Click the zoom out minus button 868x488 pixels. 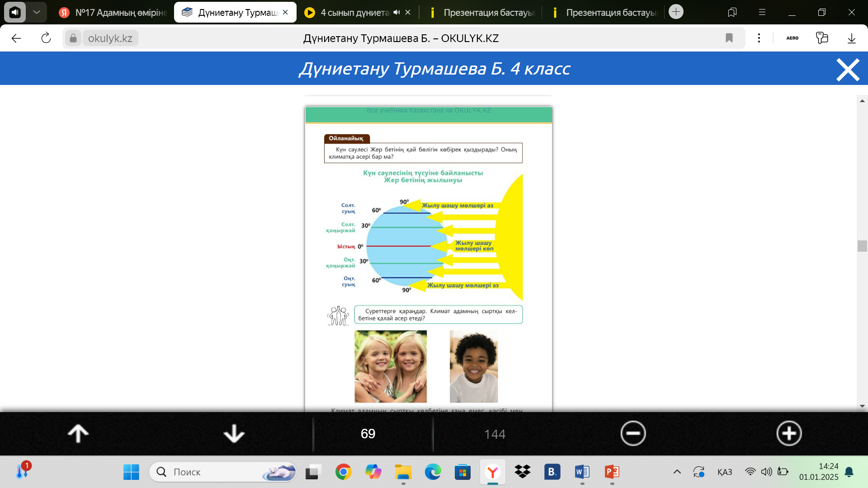(633, 434)
